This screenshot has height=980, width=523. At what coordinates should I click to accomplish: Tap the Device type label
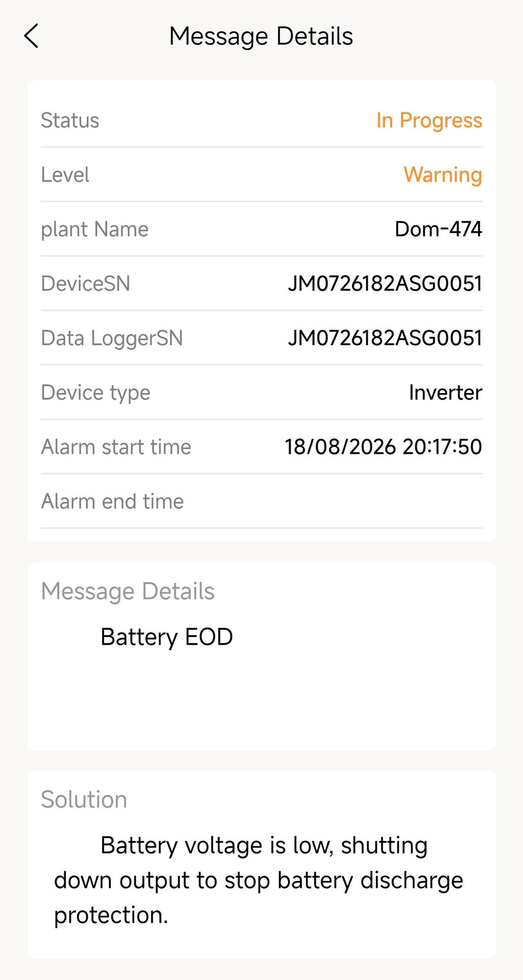pyautogui.click(x=96, y=393)
